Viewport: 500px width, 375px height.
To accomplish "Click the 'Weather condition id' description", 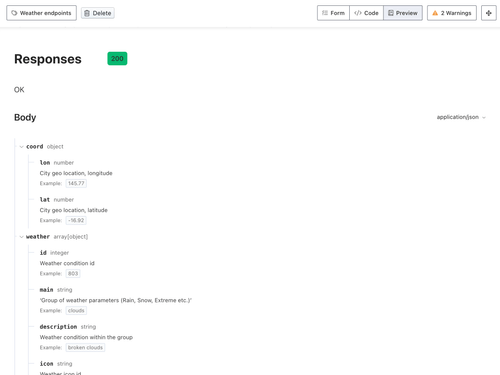I will tap(67, 263).
